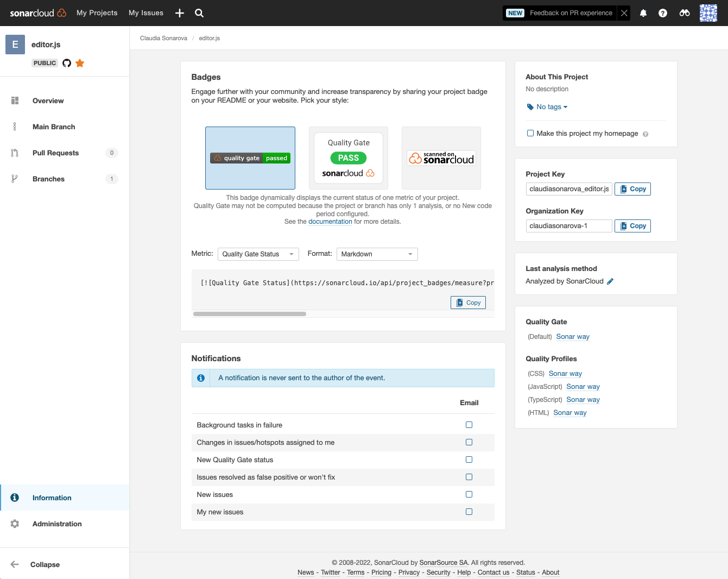Open the Format dropdown

377,254
